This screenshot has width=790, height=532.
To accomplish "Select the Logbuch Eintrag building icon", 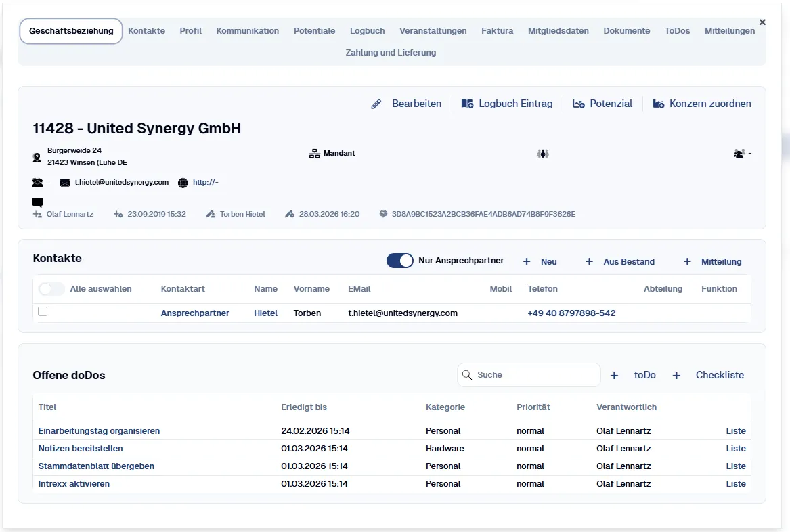I will 467,104.
